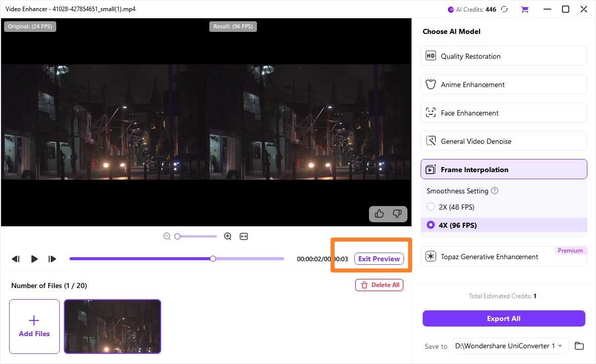Give thumbs down feedback on result
Screen dimensions: 596x364
pos(397,214)
